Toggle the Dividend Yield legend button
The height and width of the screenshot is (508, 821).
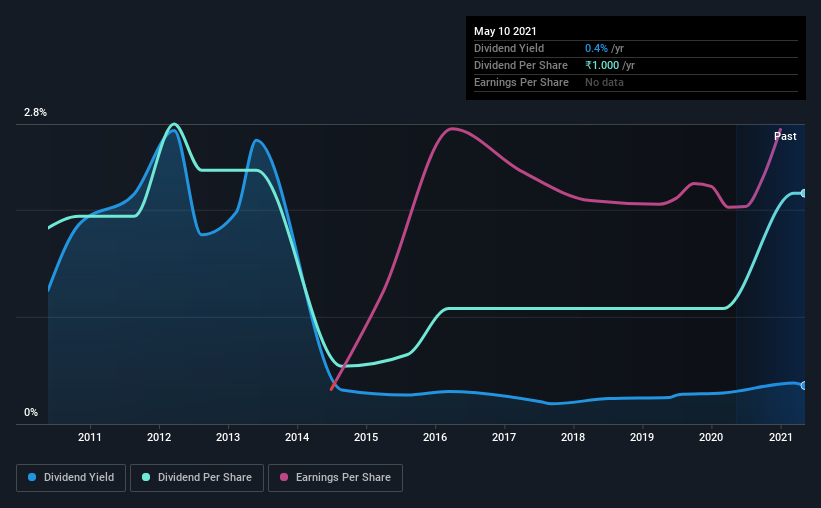[71, 478]
